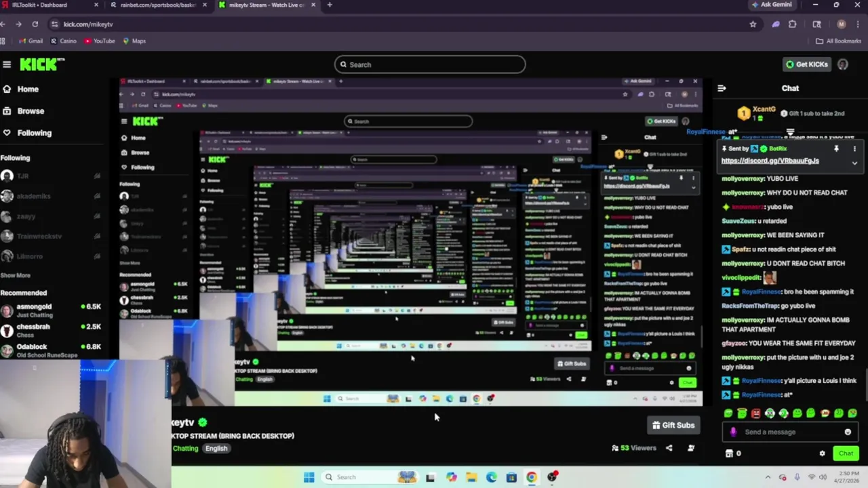Reload the page with the refresh icon
The height and width of the screenshot is (488, 868).
[35, 24]
